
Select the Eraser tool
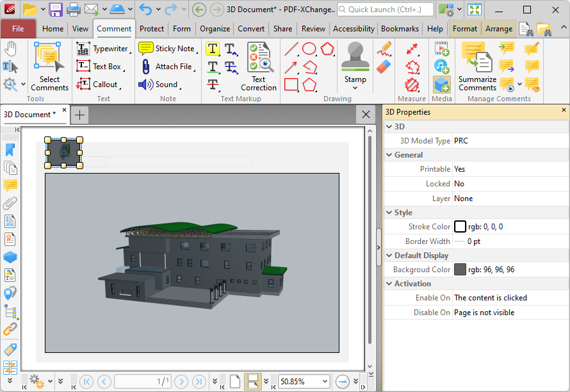point(384,67)
